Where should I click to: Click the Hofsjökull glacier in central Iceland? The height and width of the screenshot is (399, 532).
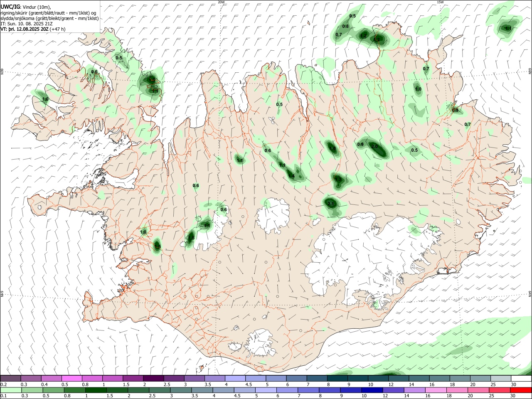pyautogui.click(x=273, y=215)
